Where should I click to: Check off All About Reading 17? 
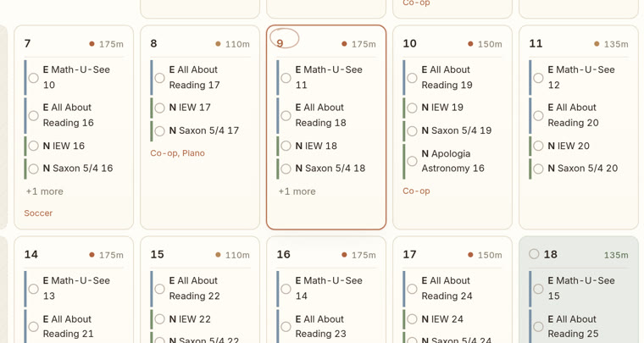coord(160,78)
